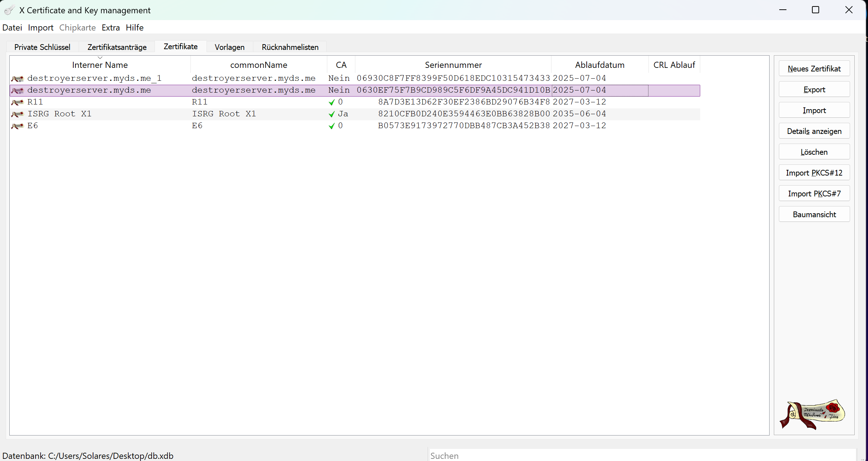Sort by Ablaufdatum column header
868x461 pixels.
[x=600, y=65]
